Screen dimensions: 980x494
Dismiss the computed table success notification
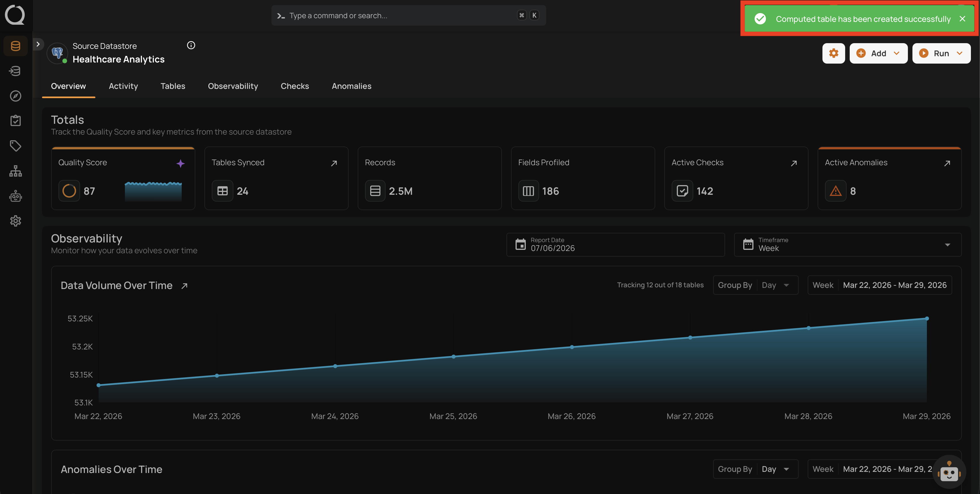click(x=962, y=19)
